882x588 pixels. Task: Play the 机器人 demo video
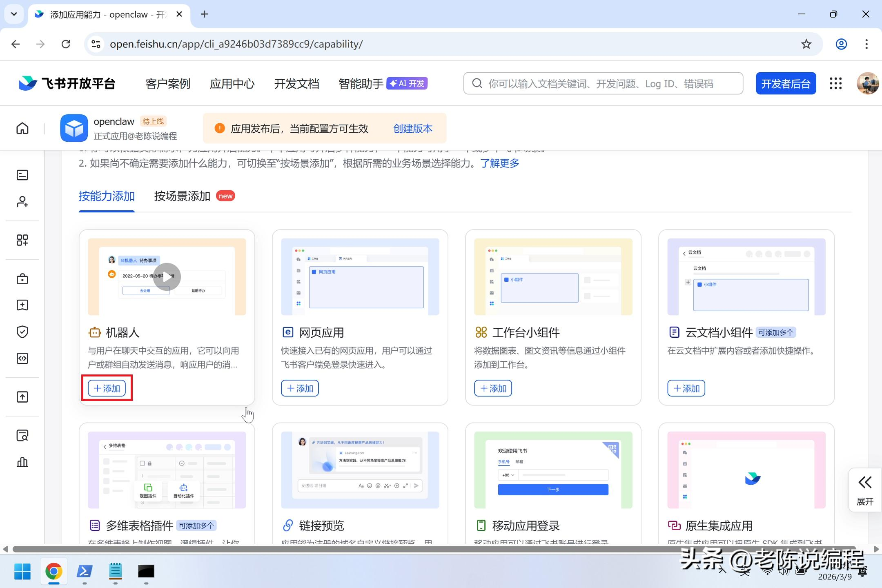[167, 277]
